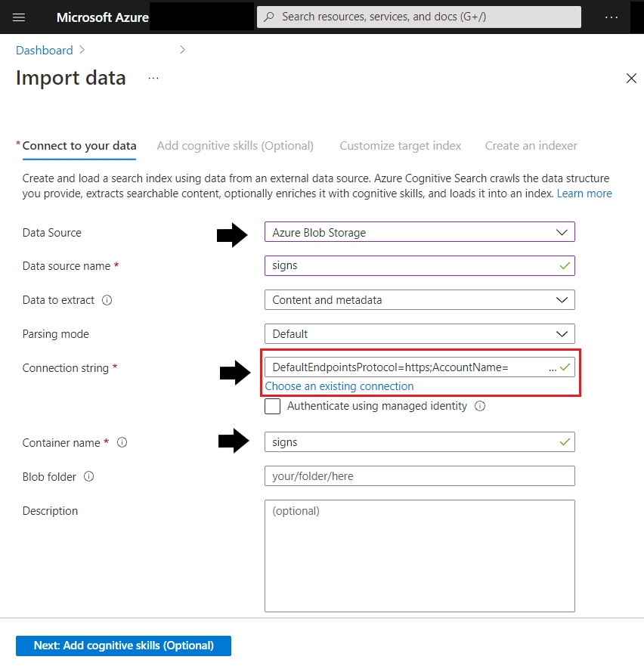Open the ellipsis menu in the top-right corner
The image size is (644, 669).
[611, 17]
